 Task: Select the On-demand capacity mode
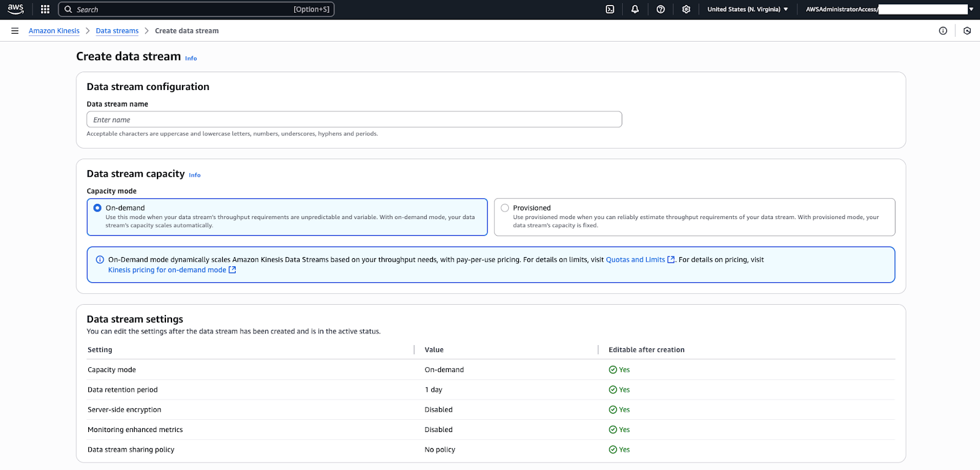pyautogui.click(x=97, y=208)
